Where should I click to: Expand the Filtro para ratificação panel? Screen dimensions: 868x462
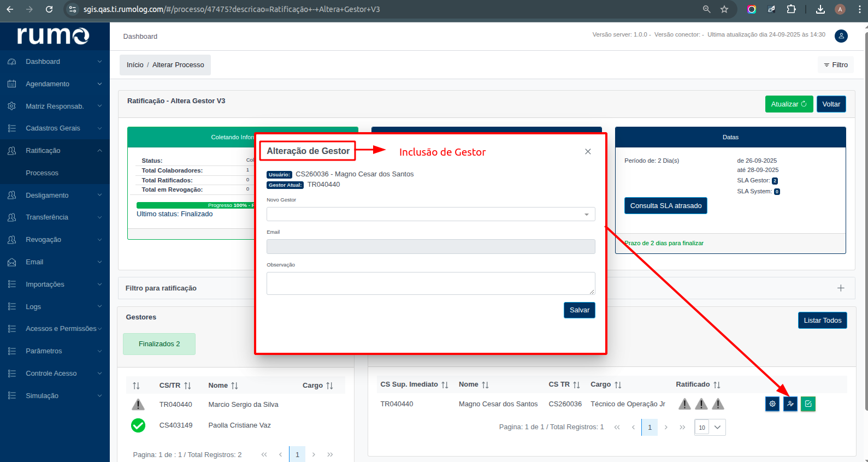pos(841,288)
